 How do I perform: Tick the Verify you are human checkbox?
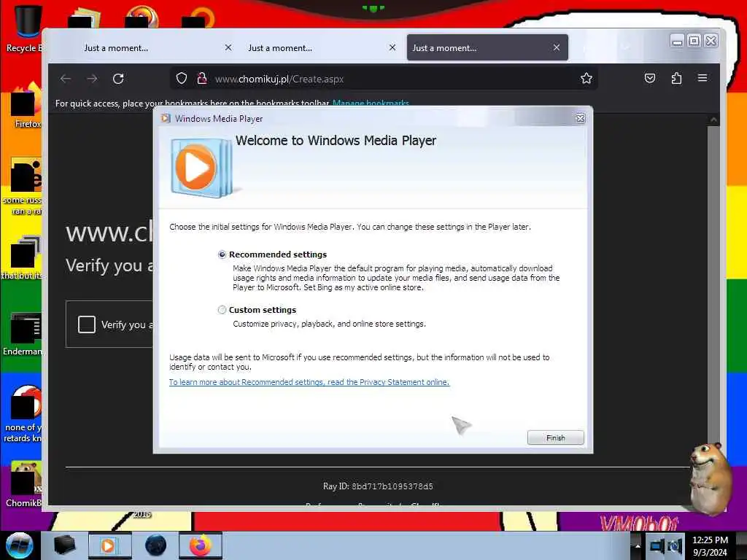(x=87, y=324)
